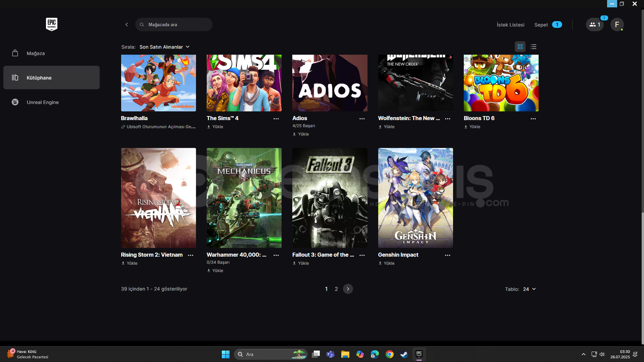Open İstek Listesi wishlist
The height and width of the screenshot is (362, 644).
tap(510, 25)
